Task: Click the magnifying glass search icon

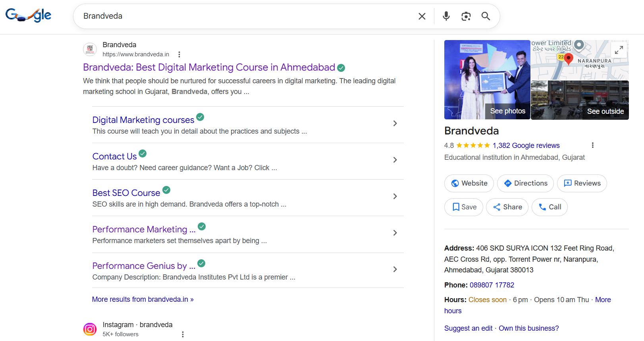Action: [x=486, y=16]
